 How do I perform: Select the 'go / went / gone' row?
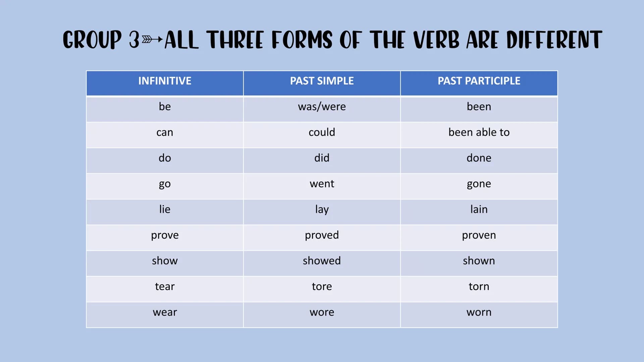(322, 183)
